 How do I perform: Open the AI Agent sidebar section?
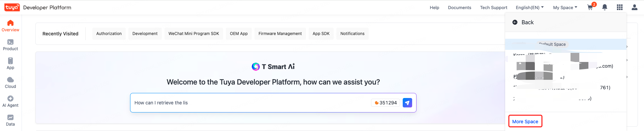pyautogui.click(x=10, y=101)
